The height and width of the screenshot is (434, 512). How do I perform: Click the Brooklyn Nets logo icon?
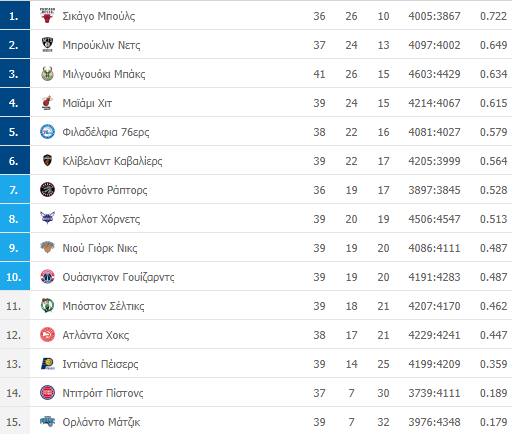[x=47, y=45]
